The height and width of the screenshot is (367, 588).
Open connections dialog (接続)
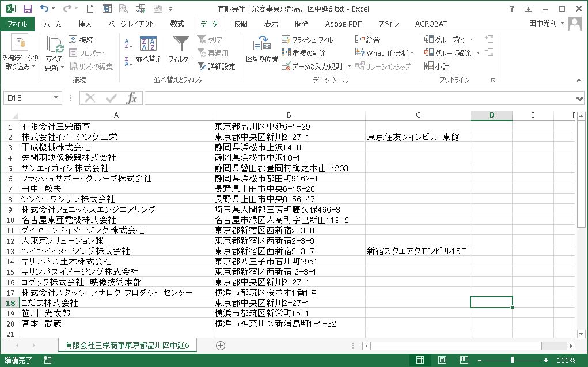(81, 39)
